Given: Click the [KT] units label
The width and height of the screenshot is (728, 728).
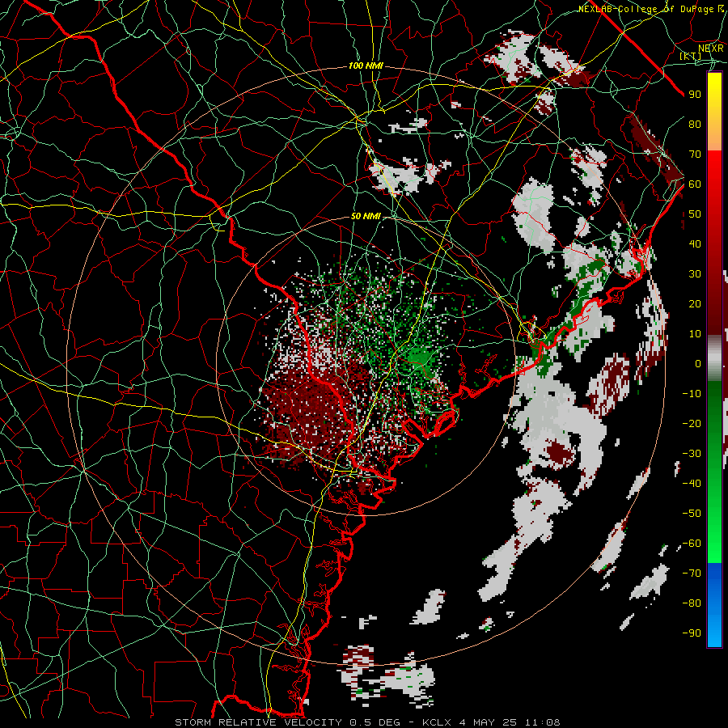Looking at the screenshot, I should (690, 56).
